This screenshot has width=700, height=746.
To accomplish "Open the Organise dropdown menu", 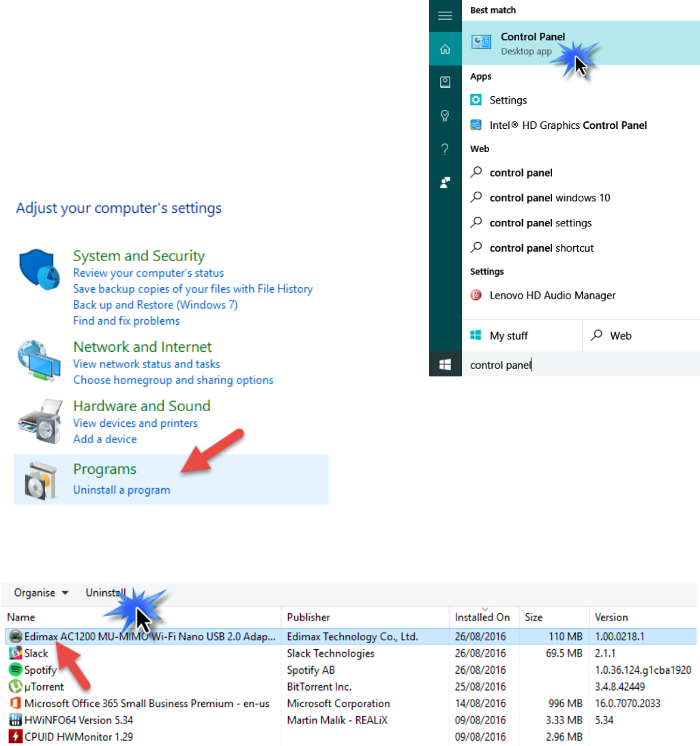I will pos(42,593).
